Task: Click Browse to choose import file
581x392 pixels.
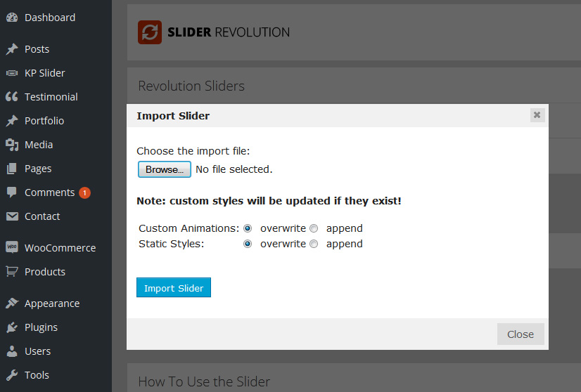Action: point(164,169)
